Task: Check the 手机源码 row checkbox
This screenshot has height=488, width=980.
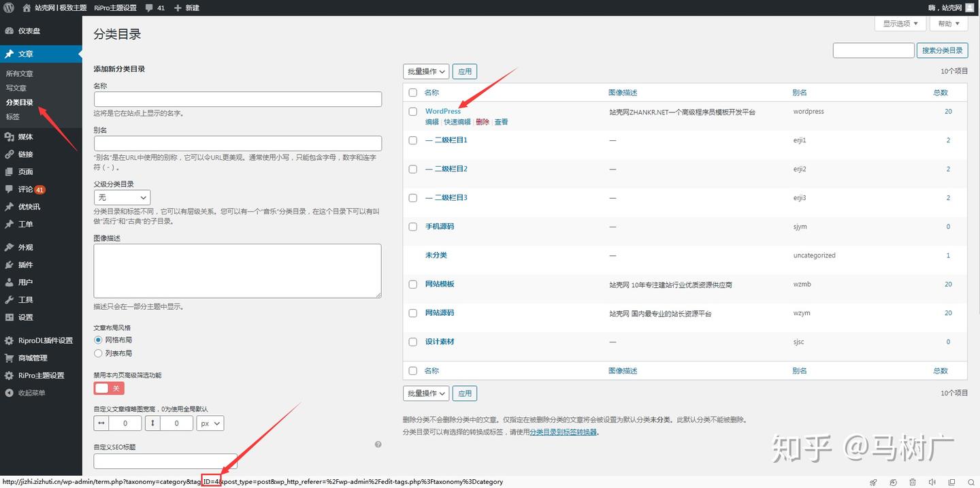Action: pos(412,227)
